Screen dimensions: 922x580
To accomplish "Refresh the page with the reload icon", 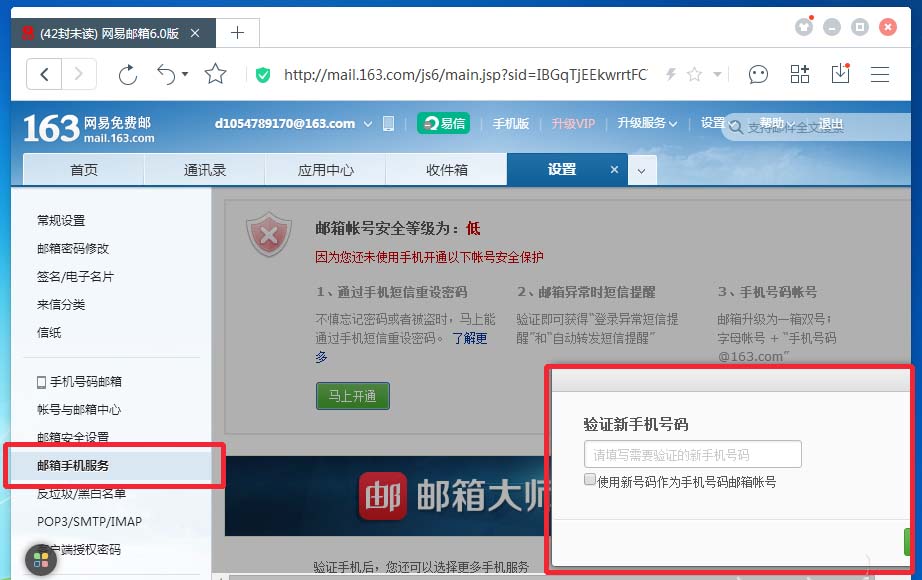I will [128, 74].
